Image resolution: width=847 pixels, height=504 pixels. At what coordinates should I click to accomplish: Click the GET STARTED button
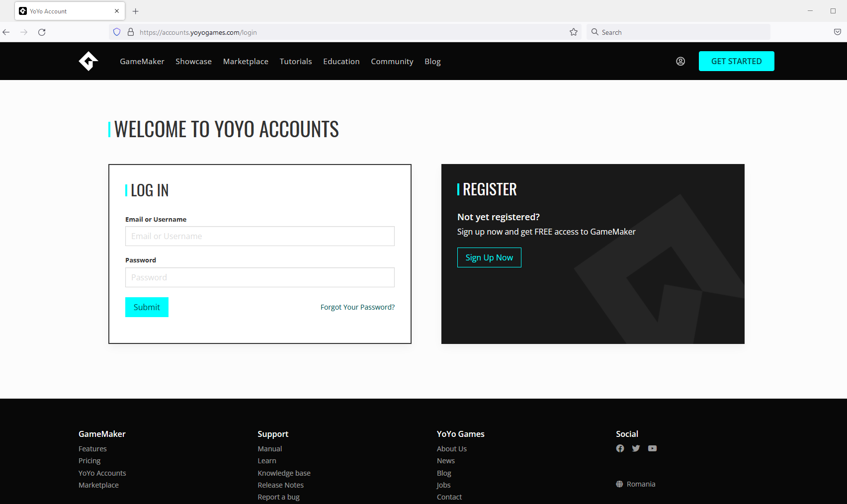point(736,61)
